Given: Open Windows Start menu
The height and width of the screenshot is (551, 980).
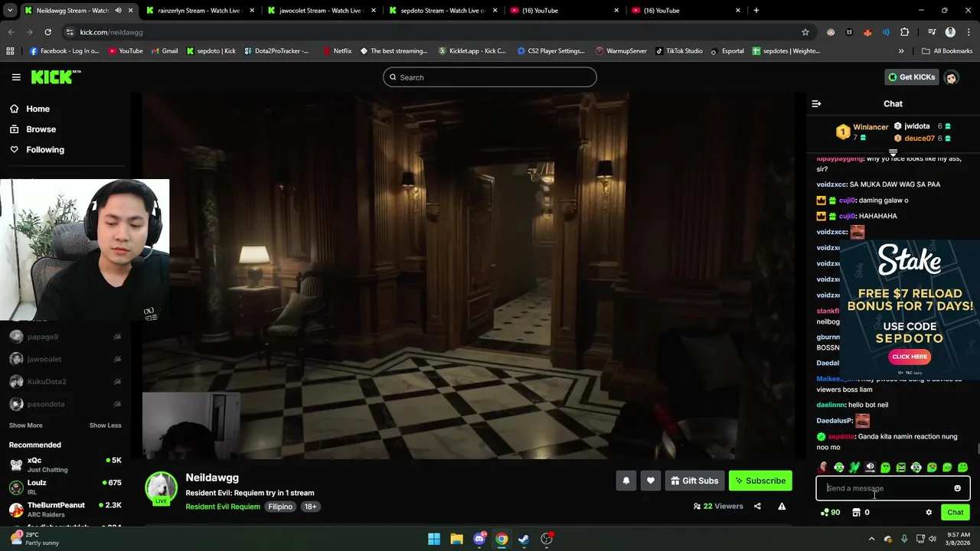Looking at the screenshot, I should pos(434,539).
